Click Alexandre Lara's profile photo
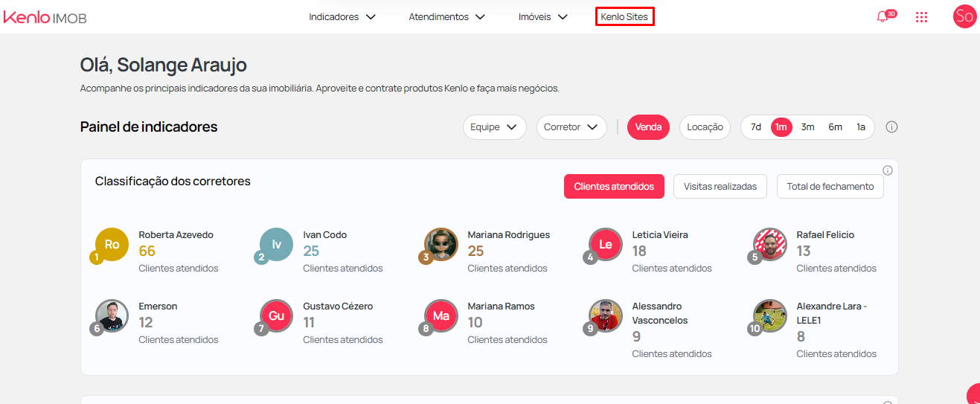 pyautogui.click(x=769, y=315)
